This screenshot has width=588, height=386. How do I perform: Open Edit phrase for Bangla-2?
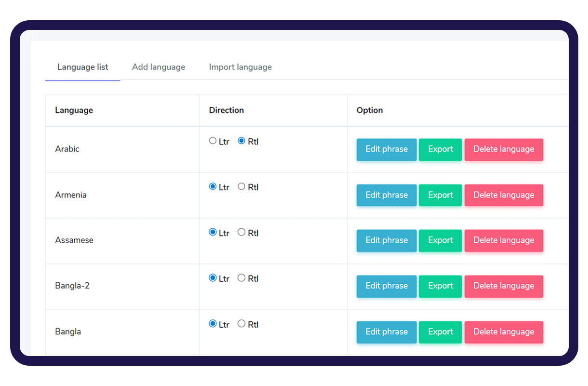(x=387, y=286)
